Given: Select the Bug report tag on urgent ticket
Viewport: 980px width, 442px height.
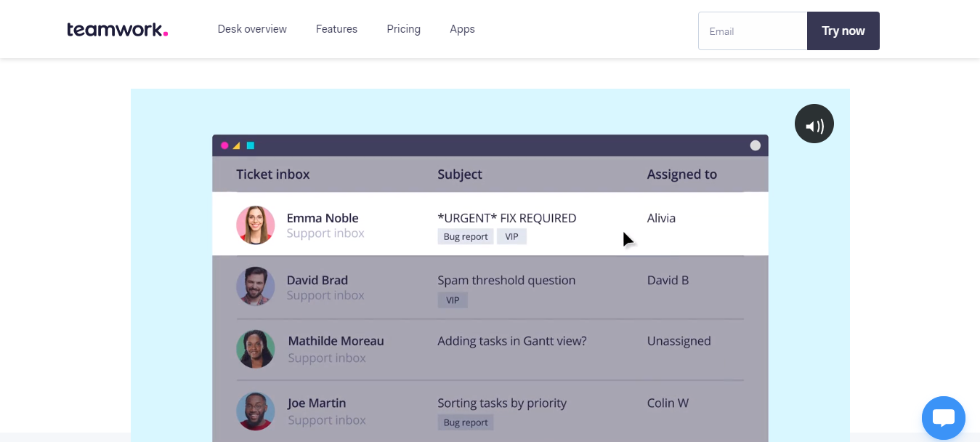Looking at the screenshot, I should [x=466, y=237].
